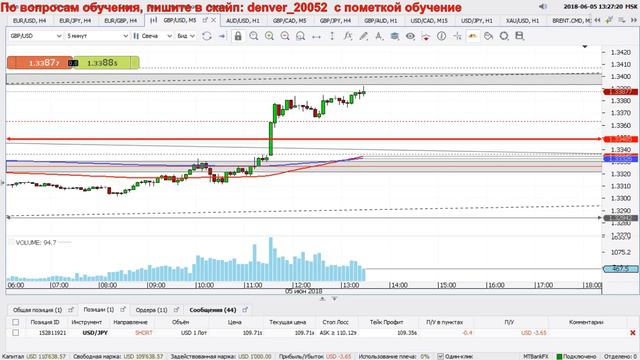Image resolution: width=640 pixels, height=360 pixels.
Task: Switch to XAU/USD, H1 chart tab
Action: click(x=522, y=20)
